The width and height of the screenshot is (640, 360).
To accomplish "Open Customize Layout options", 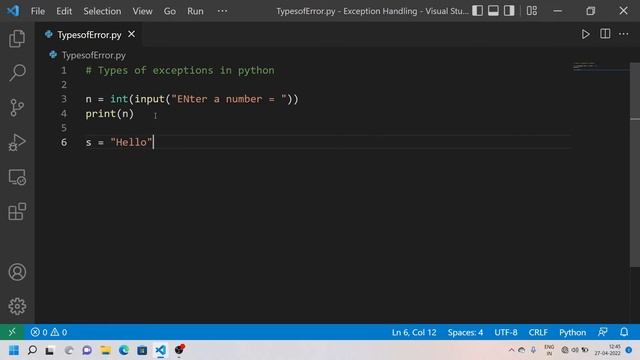I will pyautogui.click(x=531, y=11).
